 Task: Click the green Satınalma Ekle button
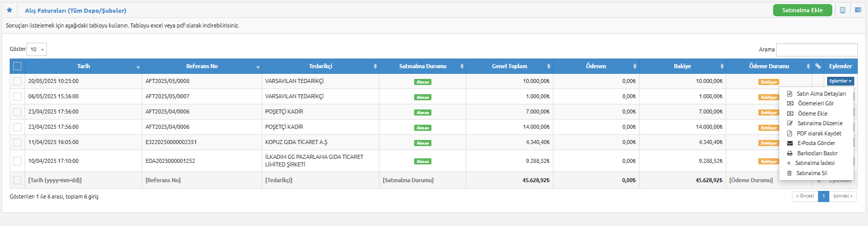803,10
